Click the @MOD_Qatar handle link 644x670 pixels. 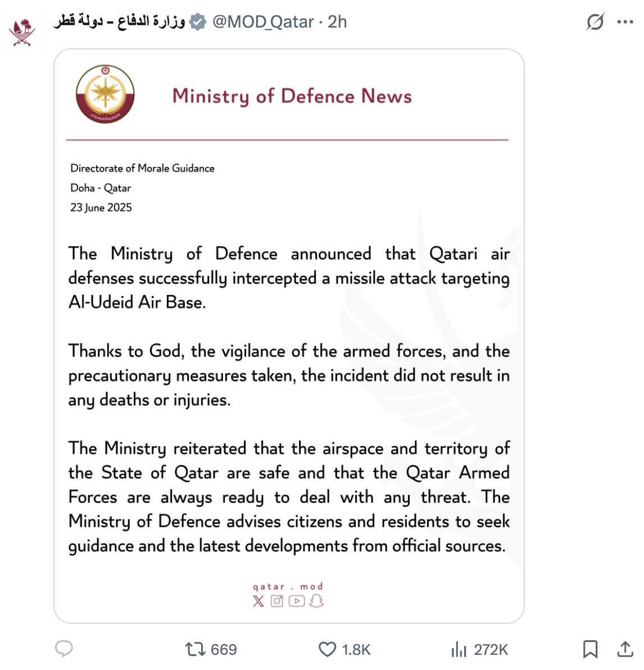pyautogui.click(x=263, y=22)
